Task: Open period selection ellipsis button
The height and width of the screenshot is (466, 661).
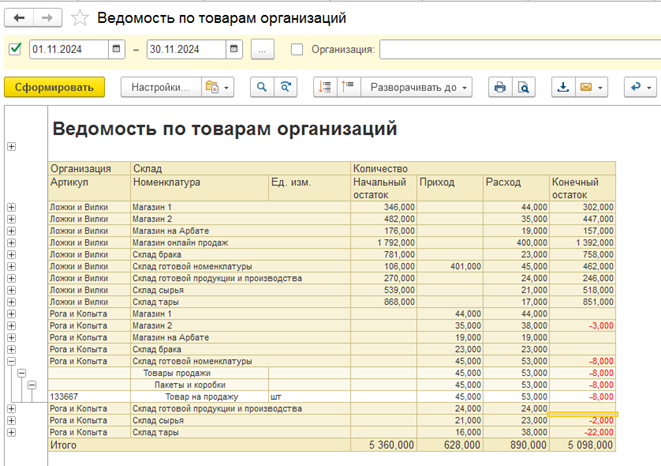Action: tap(262, 49)
